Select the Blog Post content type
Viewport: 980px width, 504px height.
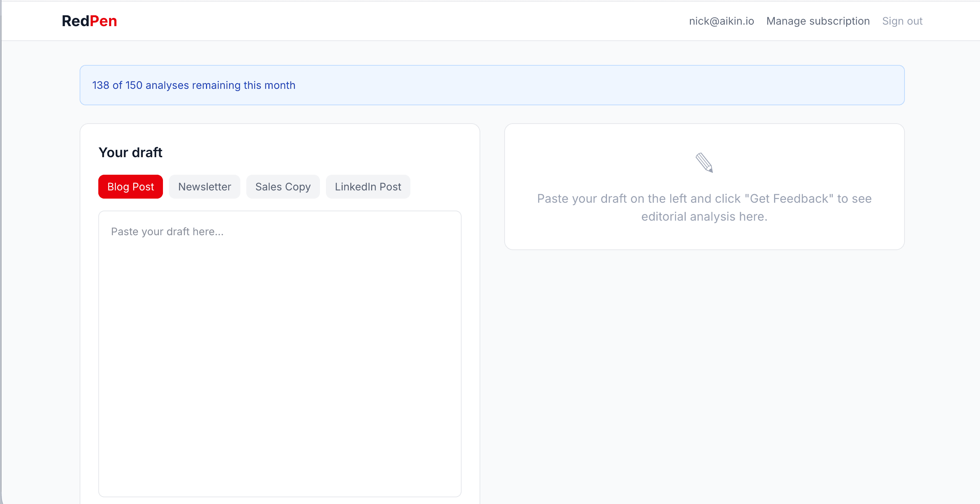point(130,187)
